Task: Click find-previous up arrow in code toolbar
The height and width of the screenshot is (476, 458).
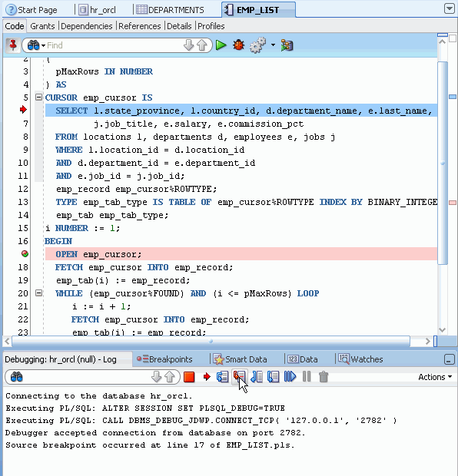Action: click(x=202, y=45)
